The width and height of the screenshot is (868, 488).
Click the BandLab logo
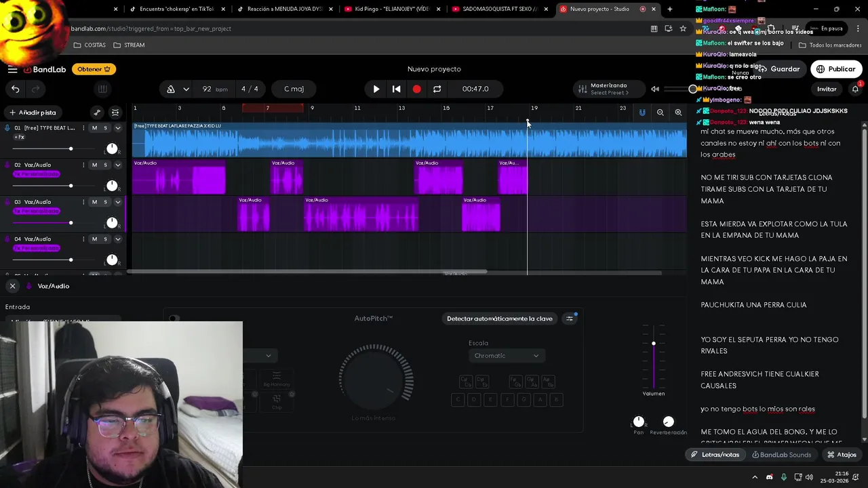coord(45,69)
